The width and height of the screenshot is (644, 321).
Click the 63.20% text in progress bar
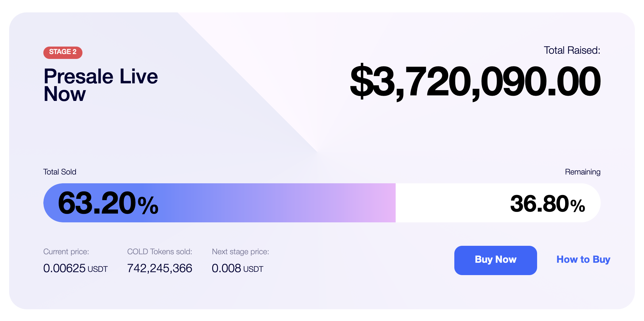click(108, 203)
